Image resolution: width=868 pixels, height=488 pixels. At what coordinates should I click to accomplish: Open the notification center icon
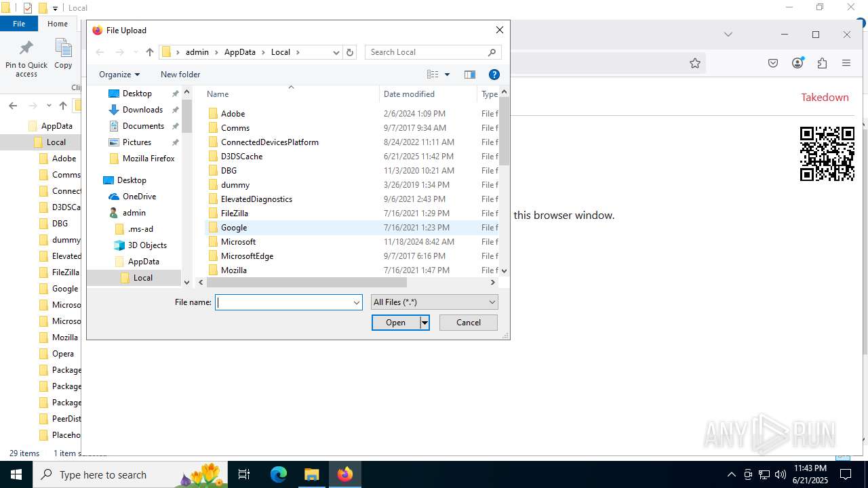846,474
